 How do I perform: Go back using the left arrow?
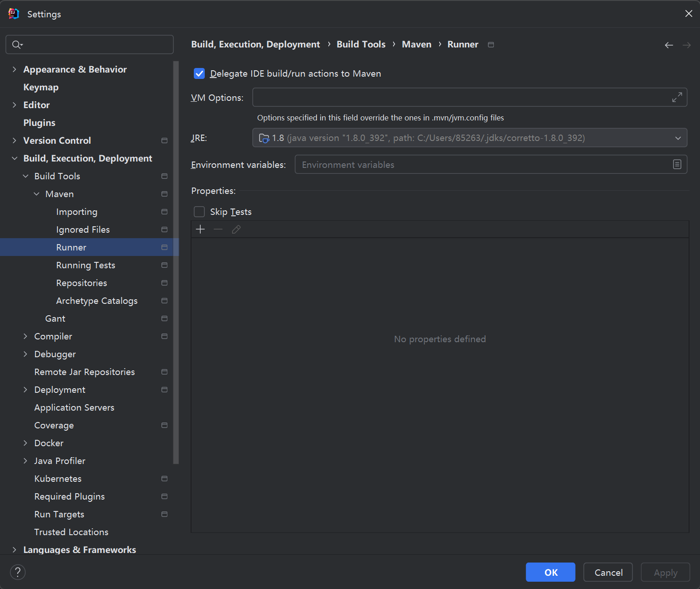coord(669,45)
